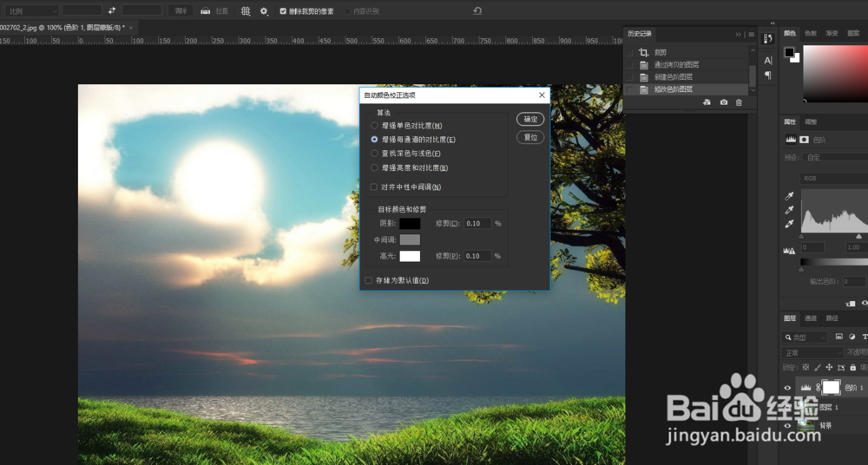Collapse right panels with top double arrow

tap(773, 23)
